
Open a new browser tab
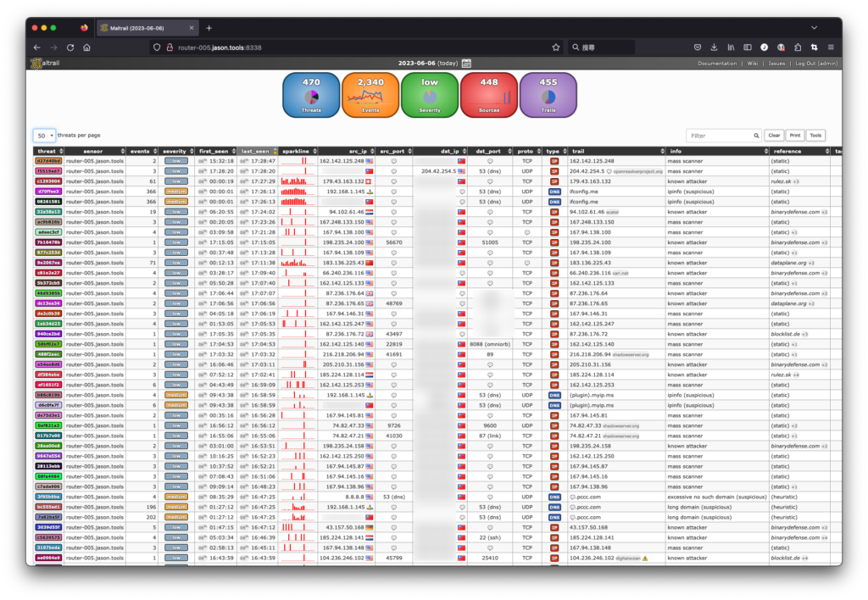coord(209,28)
